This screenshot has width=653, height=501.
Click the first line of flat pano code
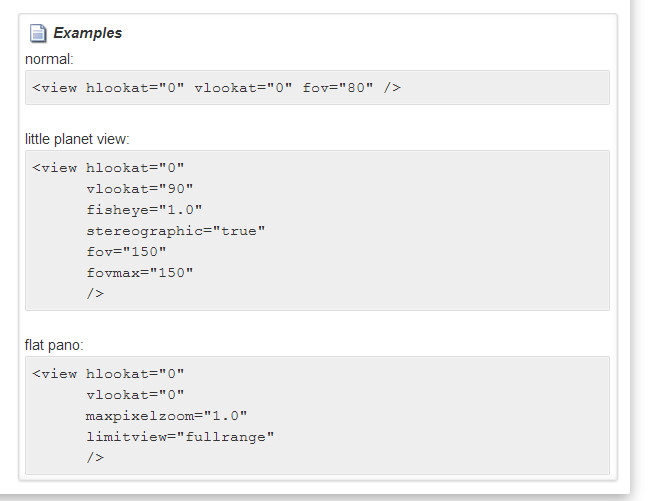click(108, 374)
